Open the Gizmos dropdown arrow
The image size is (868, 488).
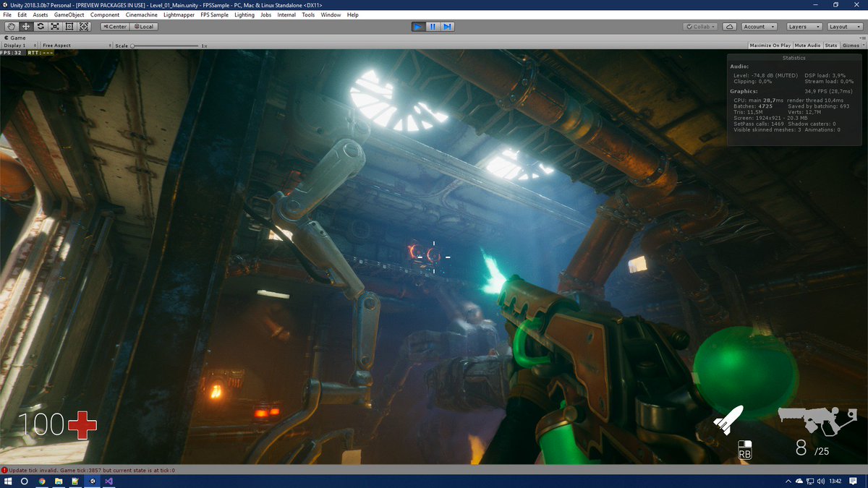coord(862,46)
